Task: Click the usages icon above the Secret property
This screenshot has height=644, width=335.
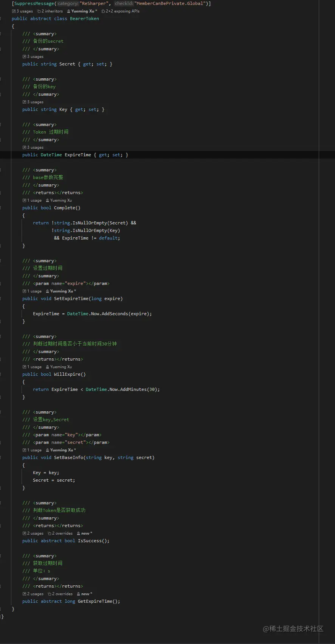Action: tap(25, 57)
